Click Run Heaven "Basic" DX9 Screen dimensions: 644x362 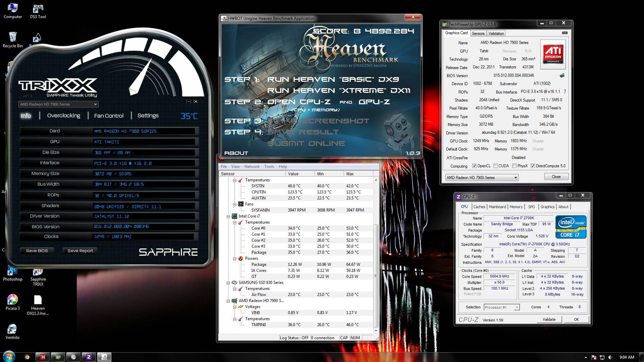tap(333, 79)
